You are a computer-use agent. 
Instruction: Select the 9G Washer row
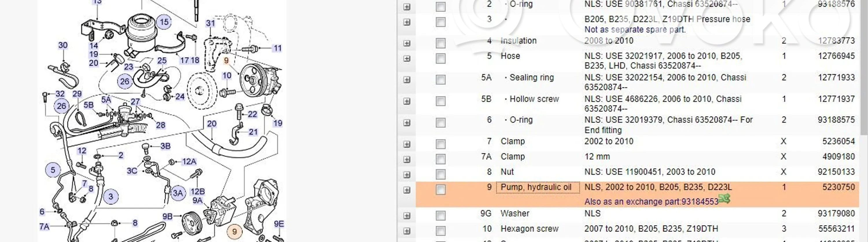pyautogui.click(x=514, y=214)
